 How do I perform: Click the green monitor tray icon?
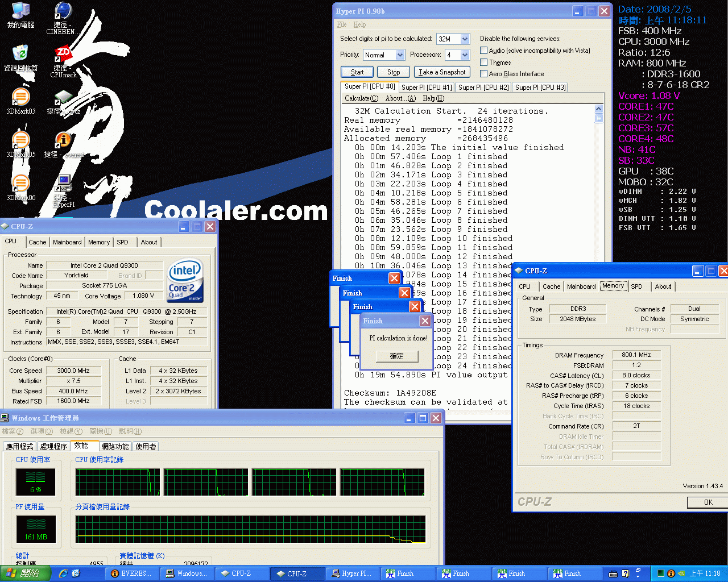661,573
